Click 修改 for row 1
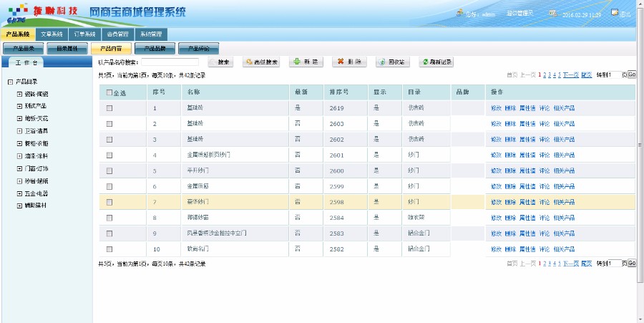The height and width of the screenshot is (323, 644). click(496, 108)
